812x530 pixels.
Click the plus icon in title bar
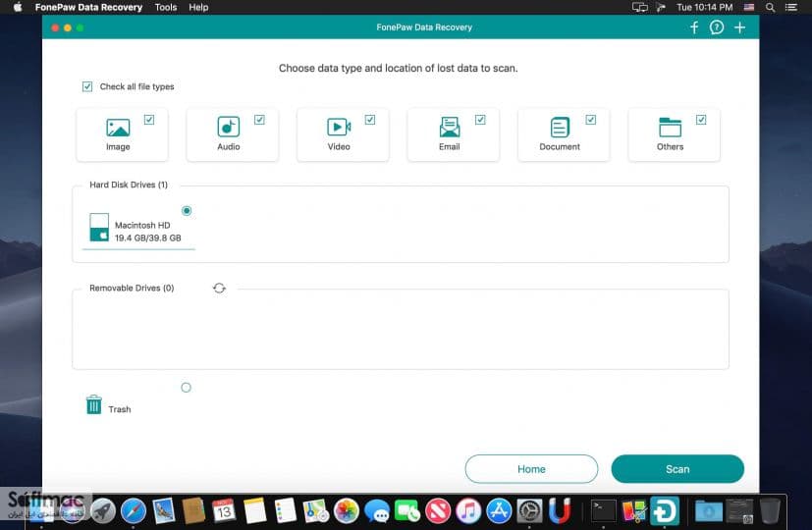pos(739,27)
